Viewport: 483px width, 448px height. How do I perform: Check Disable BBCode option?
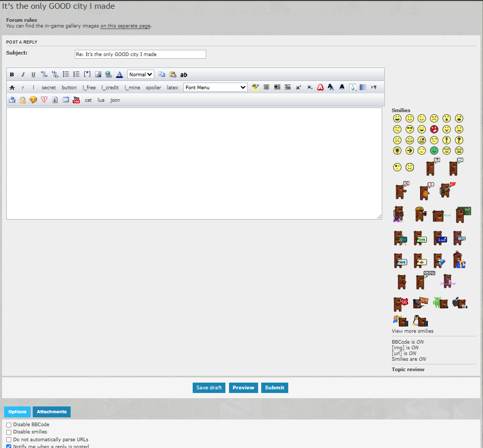[9, 425]
